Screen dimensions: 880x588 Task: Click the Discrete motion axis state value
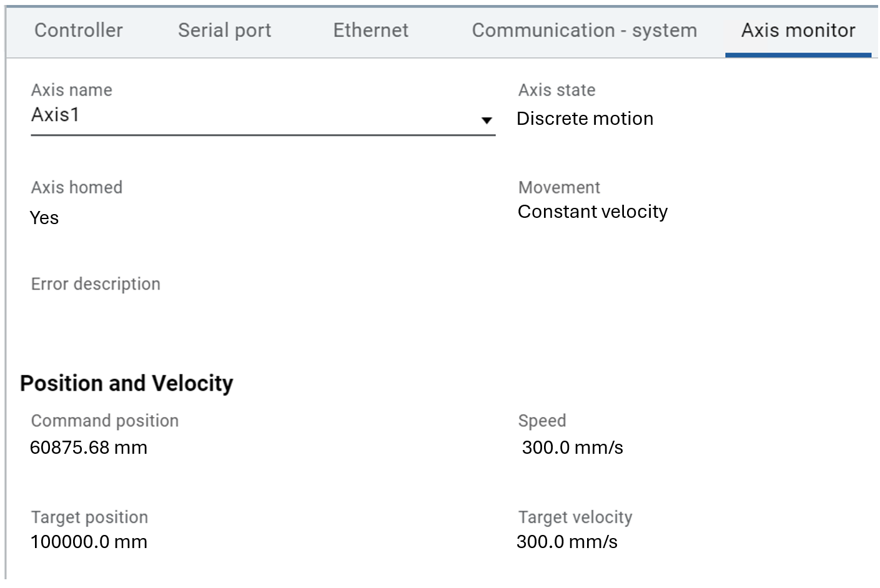click(x=585, y=119)
